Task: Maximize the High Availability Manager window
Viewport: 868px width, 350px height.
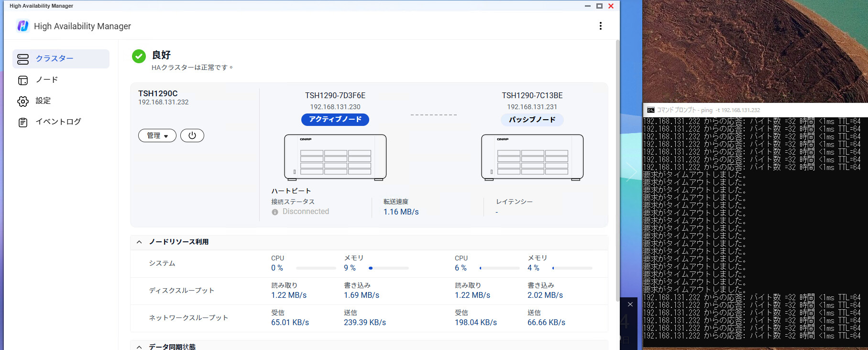Action: point(599,6)
